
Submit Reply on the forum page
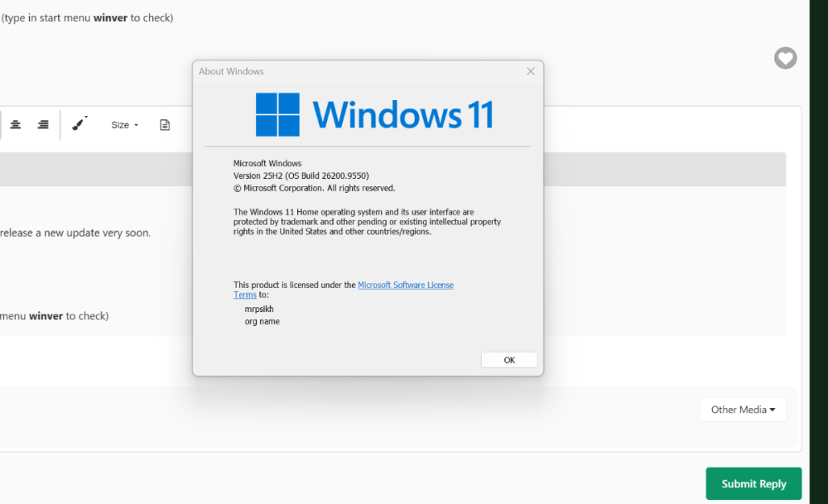753,483
